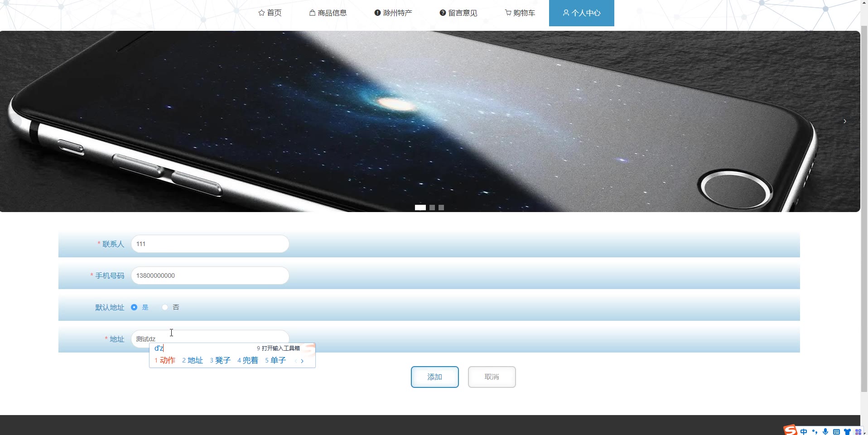Start voice input with the microphone icon
Image resolution: width=868 pixels, height=435 pixels.
coord(825,432)
